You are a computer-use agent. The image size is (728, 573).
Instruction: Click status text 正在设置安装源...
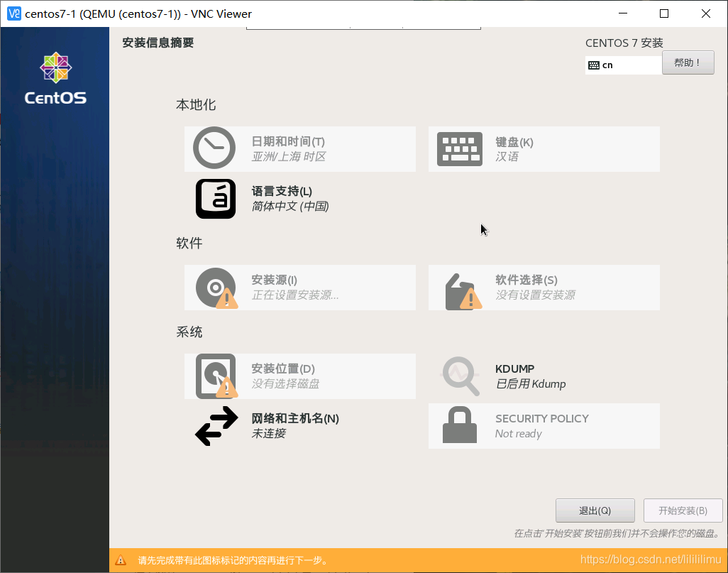pos(295,295)
